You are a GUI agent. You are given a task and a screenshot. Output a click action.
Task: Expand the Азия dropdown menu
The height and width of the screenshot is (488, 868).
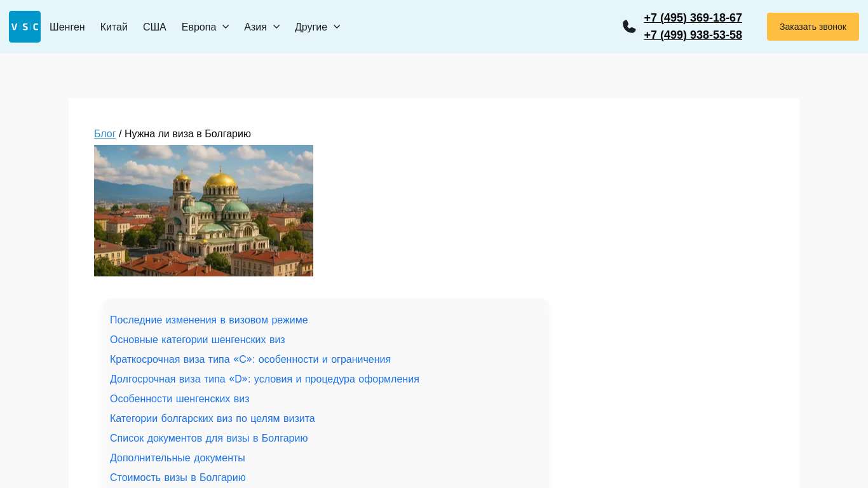(262, 27)
